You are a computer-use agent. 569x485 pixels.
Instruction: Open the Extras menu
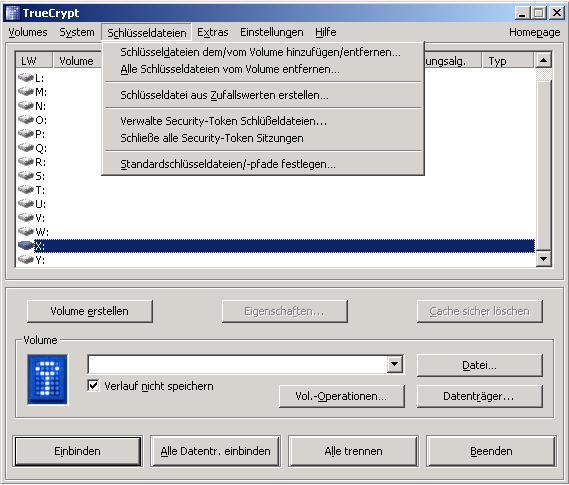(213, 32)
